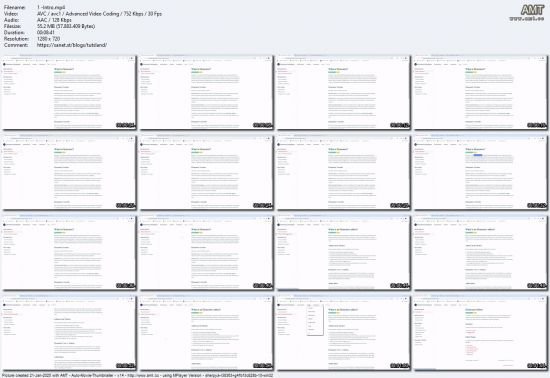Open the sanet.st comment URL
This screenshot has width=550, height=378.
click(x=72, y=45)
